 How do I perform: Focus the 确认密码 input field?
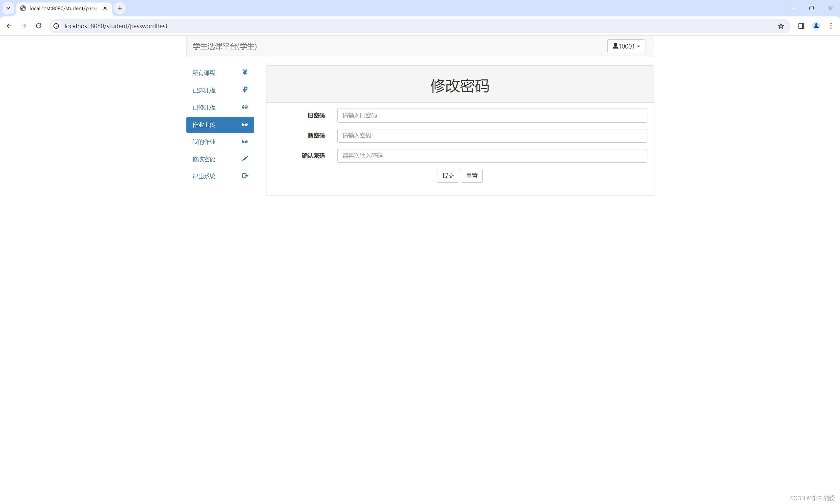pos(492,155)
